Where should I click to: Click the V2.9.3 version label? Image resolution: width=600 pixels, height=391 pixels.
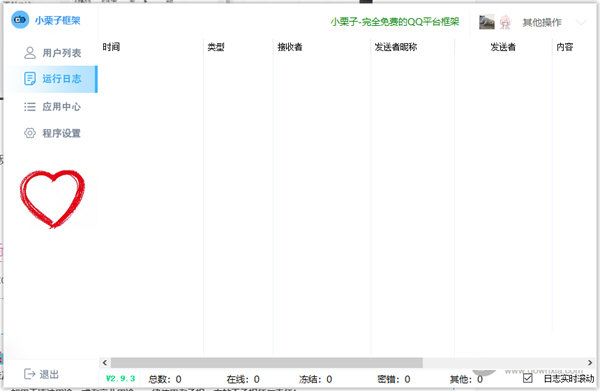(x=121, y=379)
